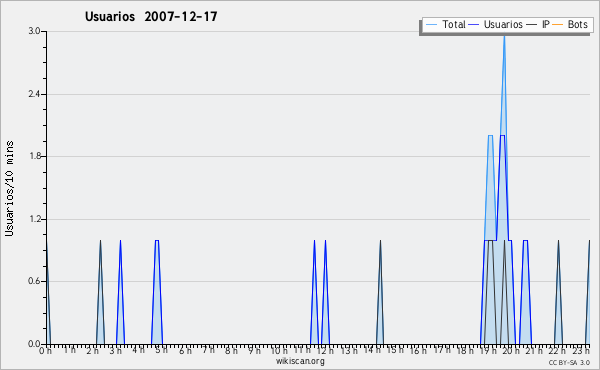Click the blue Usuarios legend line swatch
The image size is (600, 370).
pyautogui.click(x=473, y=25)
